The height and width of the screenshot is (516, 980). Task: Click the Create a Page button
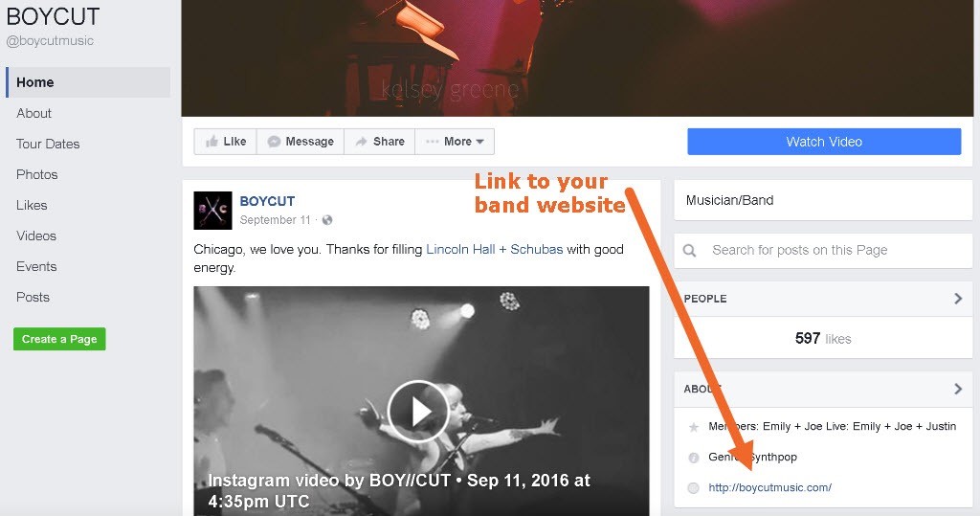[59, 339]
